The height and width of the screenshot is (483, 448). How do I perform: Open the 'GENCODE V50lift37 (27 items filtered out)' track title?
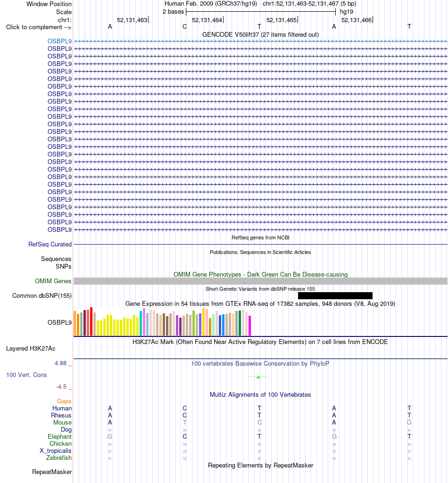(x=260, y=34)
